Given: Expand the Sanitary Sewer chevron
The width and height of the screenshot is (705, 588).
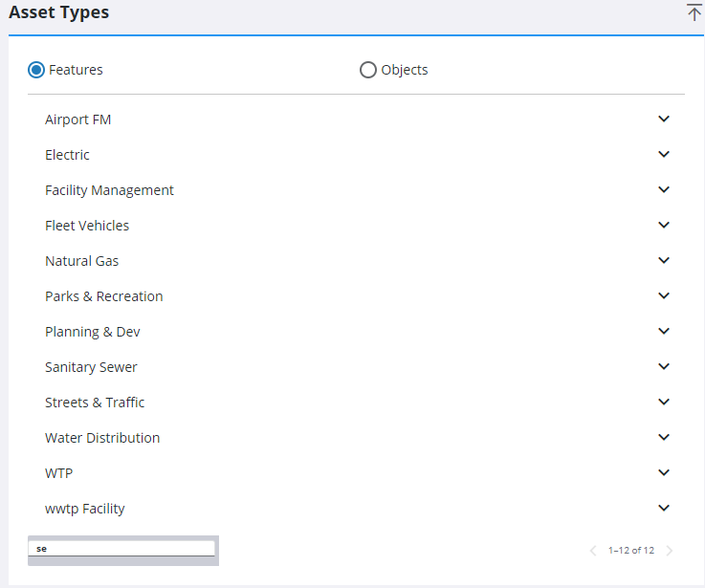Looking at the screenshot, I should (664, 367).
